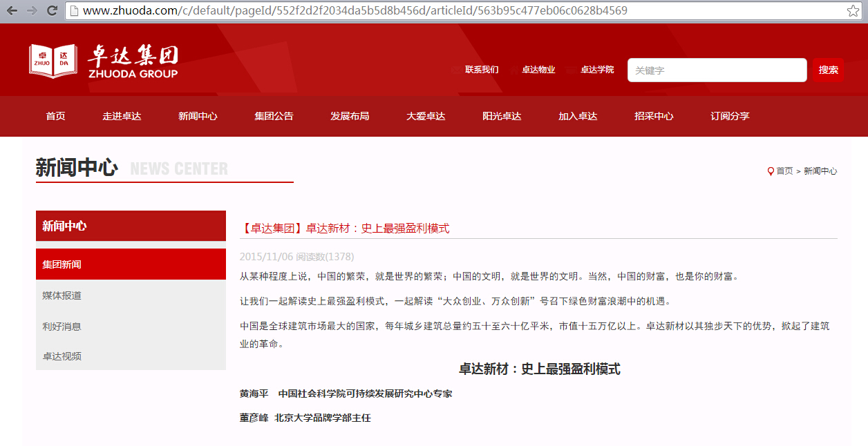Bookmark page with star icon
The width and height of the screenshot is (868, 446).
pyautogui.click(x=853, y=11)
